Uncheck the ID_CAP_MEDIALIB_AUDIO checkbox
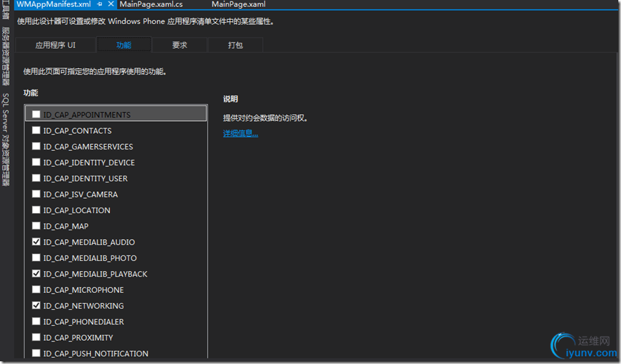This screenshot has height=364, width=621. click(x=36, y=242)
